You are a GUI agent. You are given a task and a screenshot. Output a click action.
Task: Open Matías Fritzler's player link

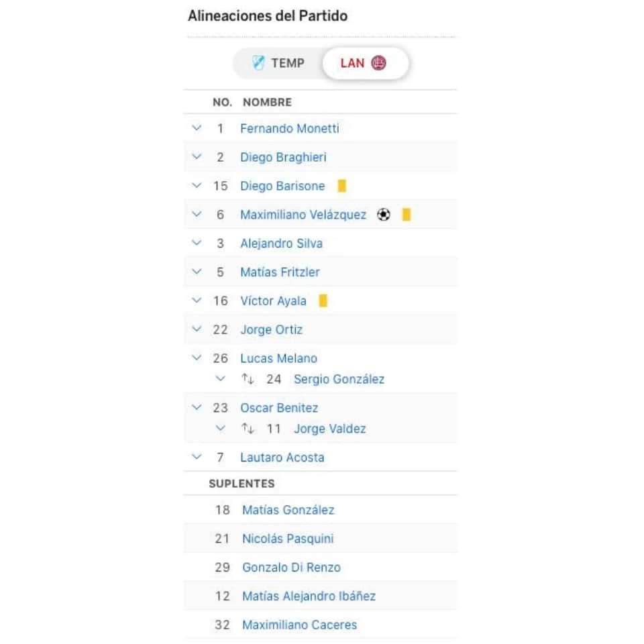pos(280,272)
